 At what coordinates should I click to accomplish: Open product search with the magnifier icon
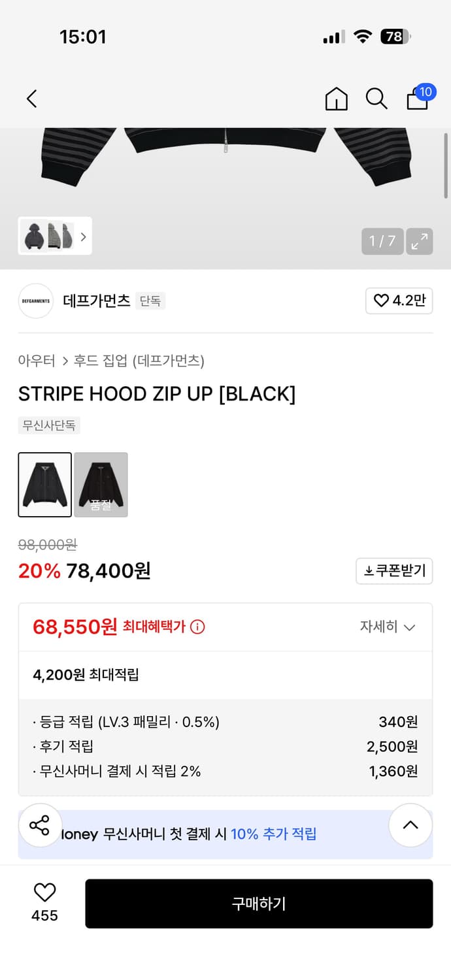(x=376, y=99)
